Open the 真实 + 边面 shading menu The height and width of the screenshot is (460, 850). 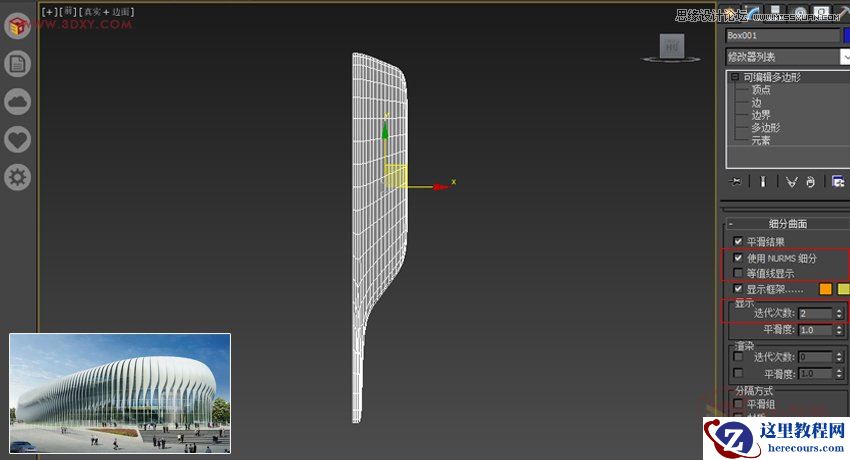pos(106,11)
